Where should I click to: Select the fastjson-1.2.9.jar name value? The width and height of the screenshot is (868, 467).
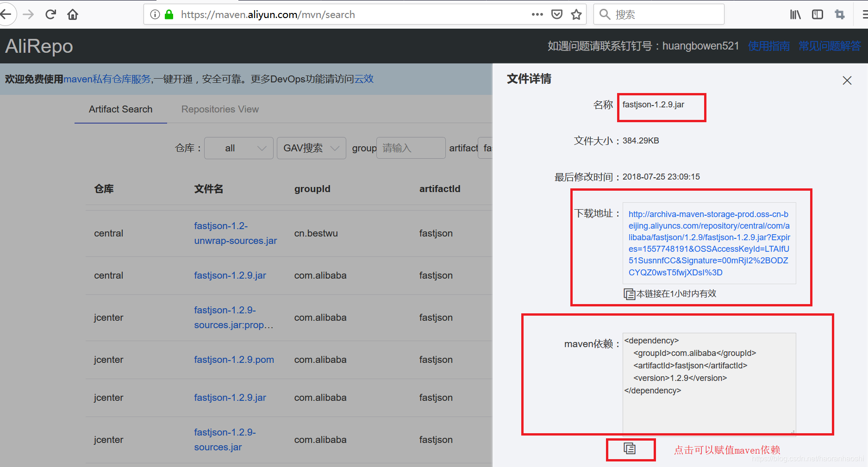click(x=653, y=105)
